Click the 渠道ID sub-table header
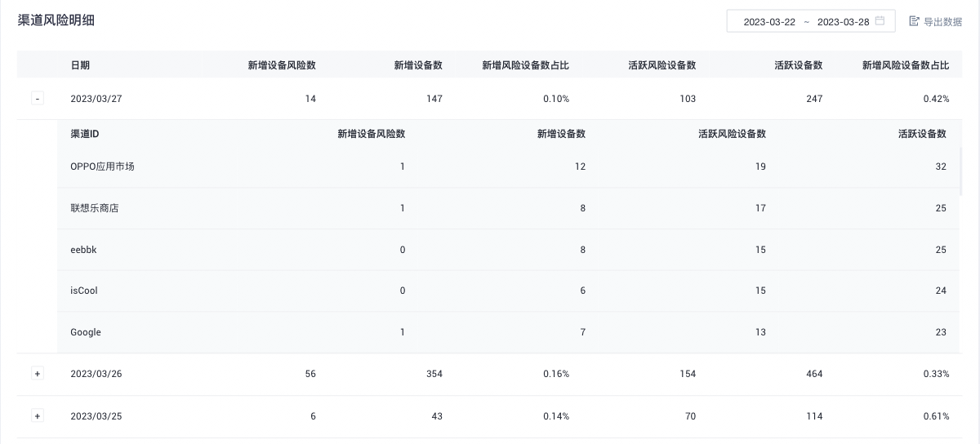Image resolution: width=980 pixels, height=444 pixels. point(85,134)
